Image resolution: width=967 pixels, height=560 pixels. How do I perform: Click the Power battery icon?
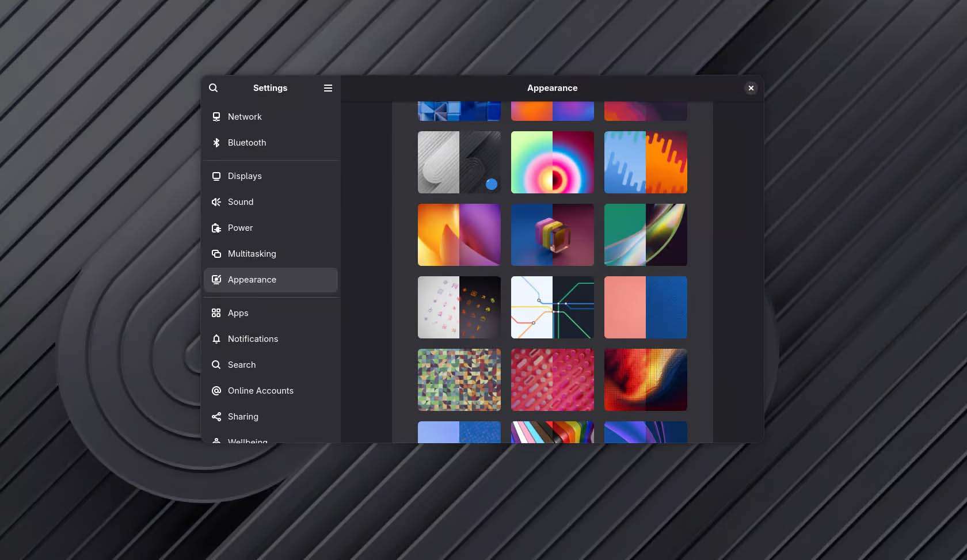click(216, 228)
